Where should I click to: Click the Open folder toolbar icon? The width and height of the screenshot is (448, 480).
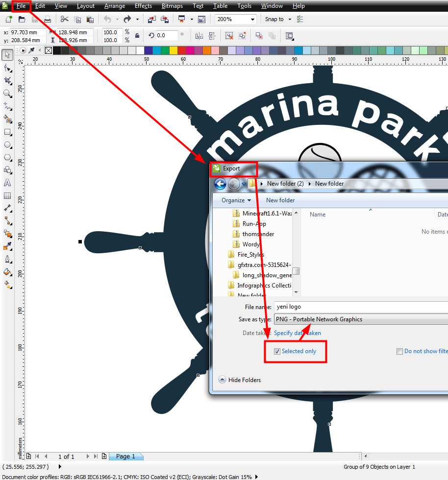click(x=22, y=19)
